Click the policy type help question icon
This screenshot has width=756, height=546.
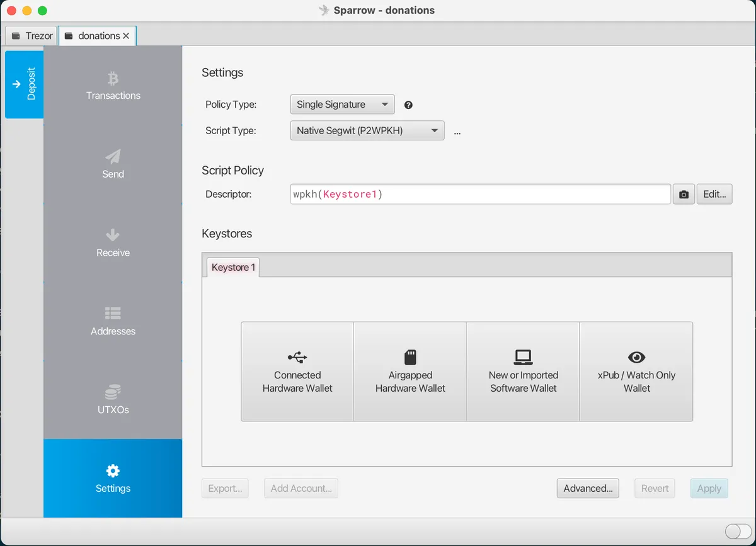pos(408,105)
